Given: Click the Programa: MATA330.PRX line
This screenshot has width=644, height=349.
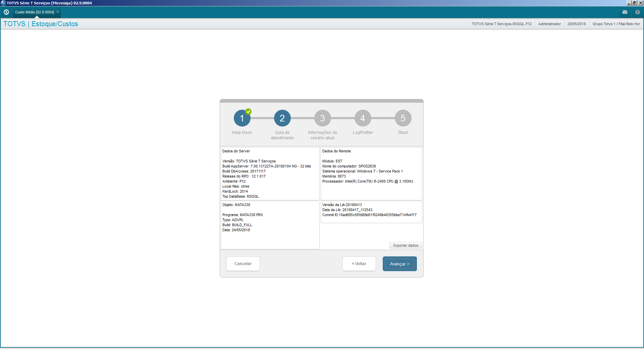Looking at the screenshot, I should pyautogui.click(x=243, y=215).
